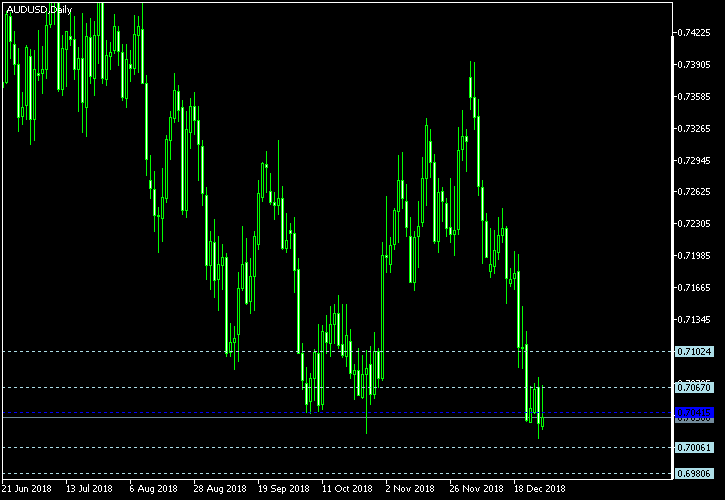Click the 0.71665 value on the price axis

[x=694, y=287]
